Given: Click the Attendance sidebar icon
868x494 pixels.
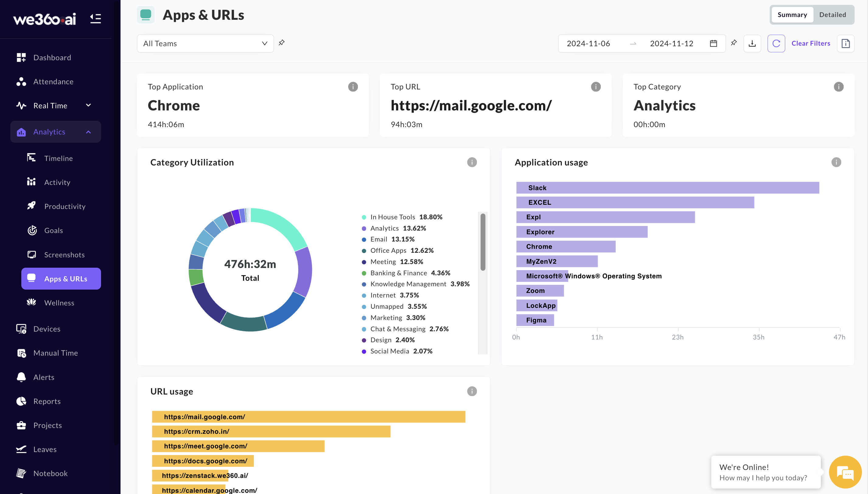Looking at the screenshot, I should click(x=21, y=82).
